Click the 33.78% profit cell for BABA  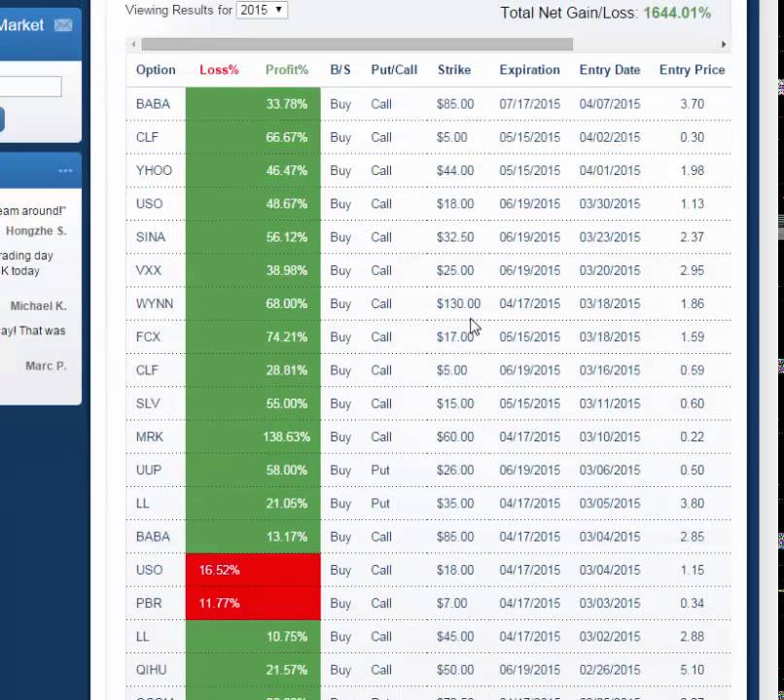click(x=287, y=104)
